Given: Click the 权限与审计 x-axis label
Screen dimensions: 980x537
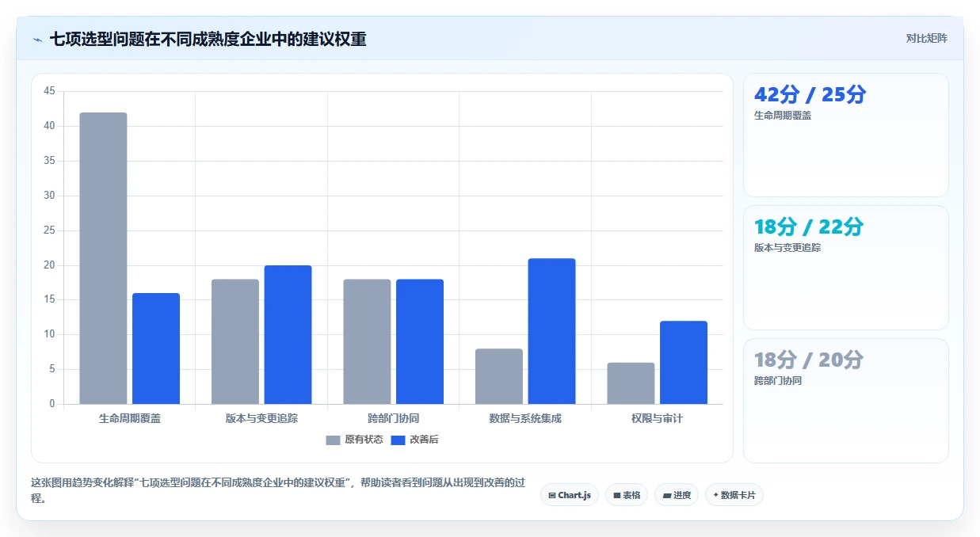Looking at the screenshot, I should click(x=657, y=418).
